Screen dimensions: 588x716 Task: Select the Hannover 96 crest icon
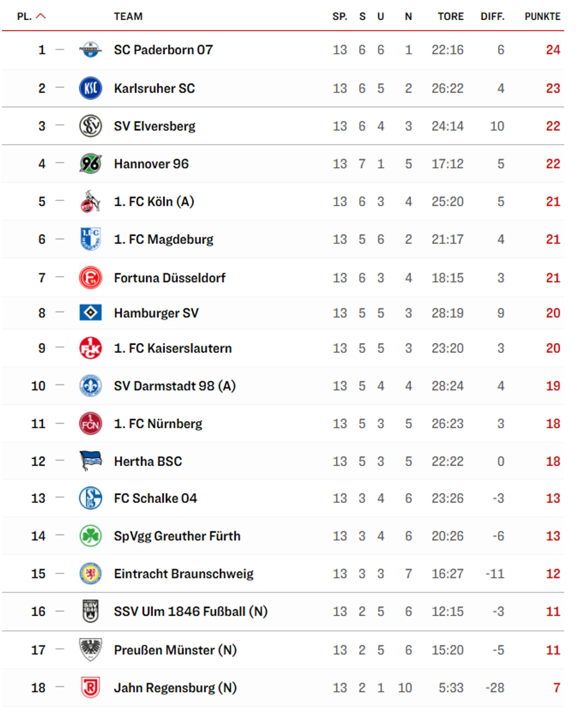pyautogui.click(x=90, y=164)
